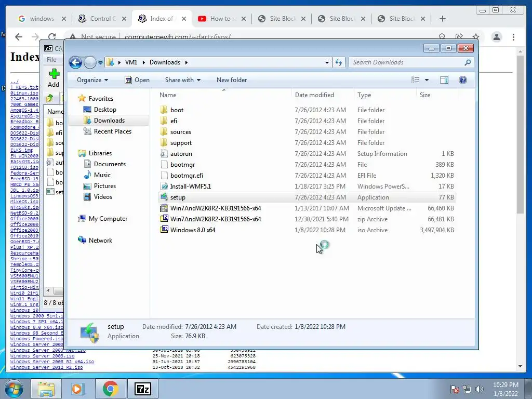Viewport: 532px width, 399px height.
Task: Open Windows Media Player taskbar icon
Action: point(78,389)
